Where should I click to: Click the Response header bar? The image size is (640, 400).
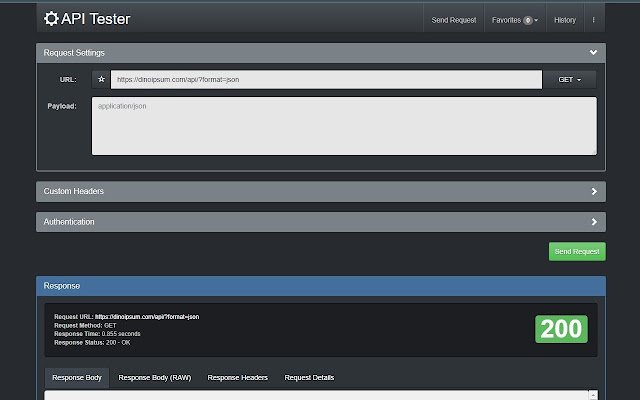coord(321,286)
